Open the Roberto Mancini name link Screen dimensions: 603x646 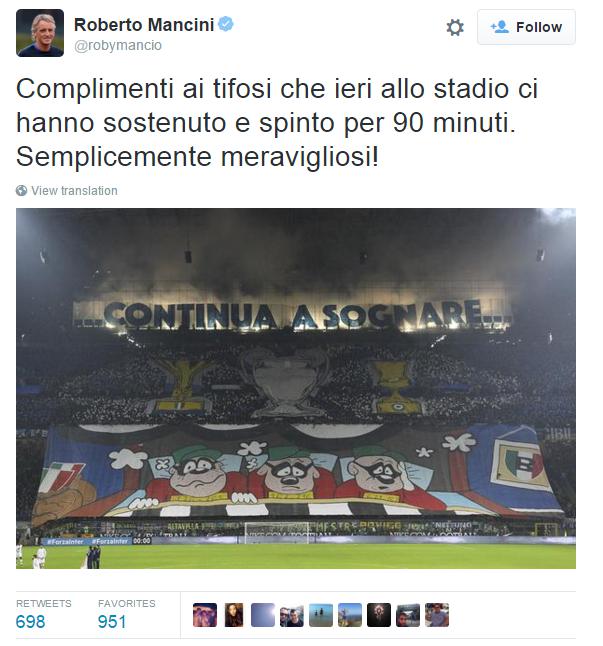tap(144, 25)
